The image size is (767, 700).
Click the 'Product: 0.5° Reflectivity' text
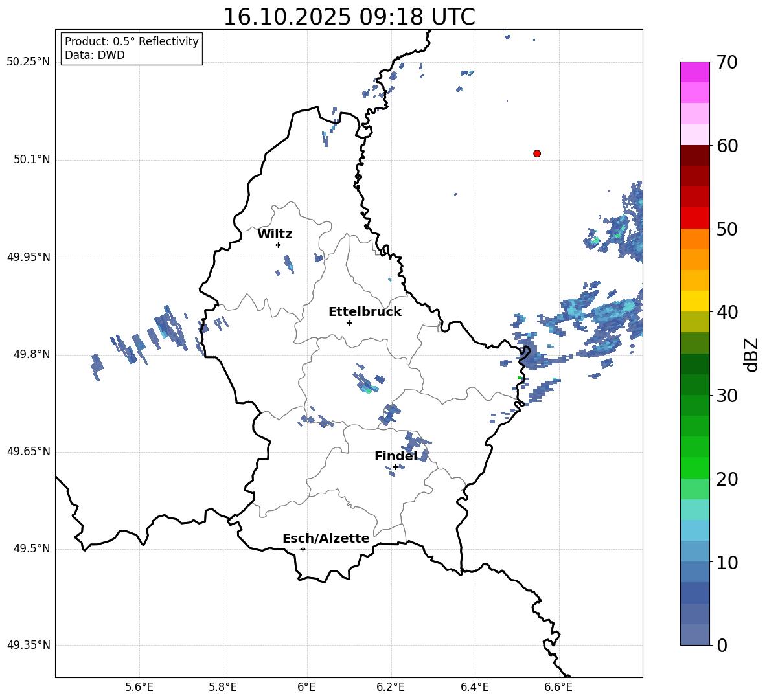tap(132, 41)
